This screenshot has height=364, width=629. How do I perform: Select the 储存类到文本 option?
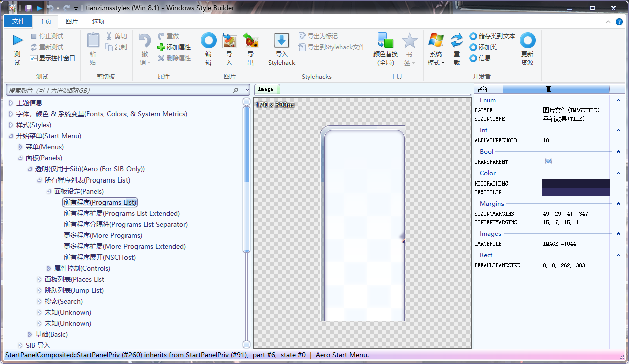473,36
